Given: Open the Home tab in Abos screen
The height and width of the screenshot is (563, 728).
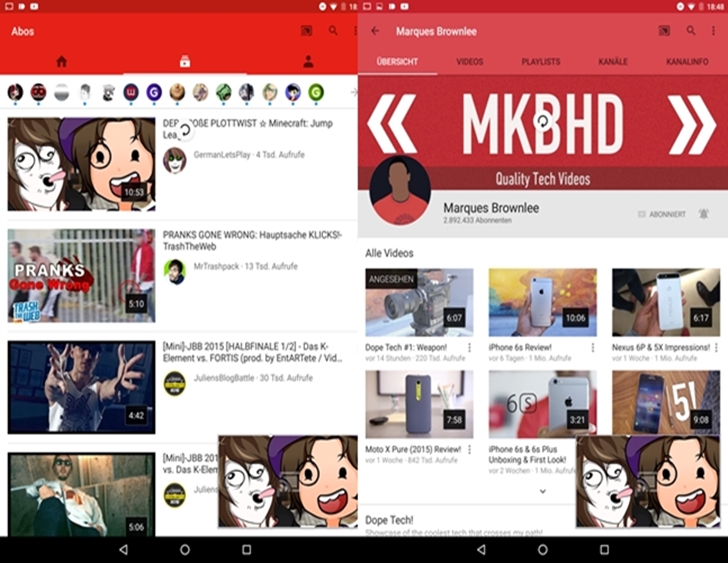Looking at the screenshot, I should 61,61.
